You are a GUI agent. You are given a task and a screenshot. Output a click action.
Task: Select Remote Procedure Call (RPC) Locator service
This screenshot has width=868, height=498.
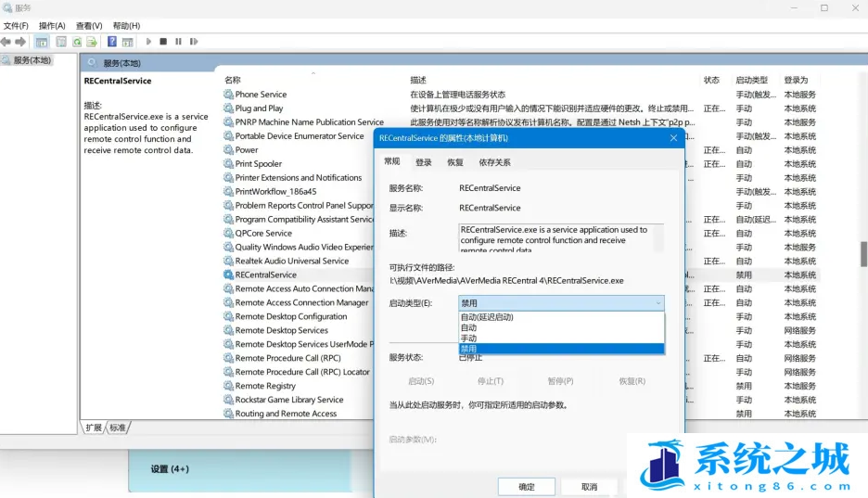[302, 371]
